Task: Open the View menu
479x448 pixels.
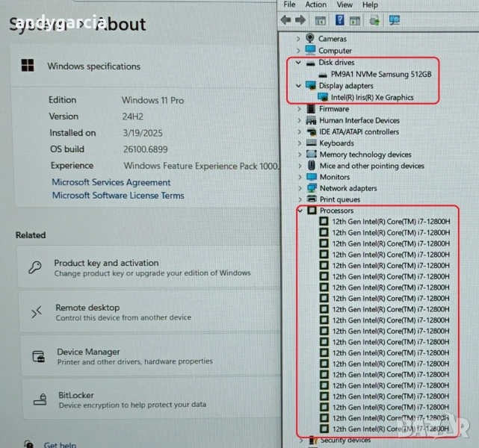Action: pos(344,4)
